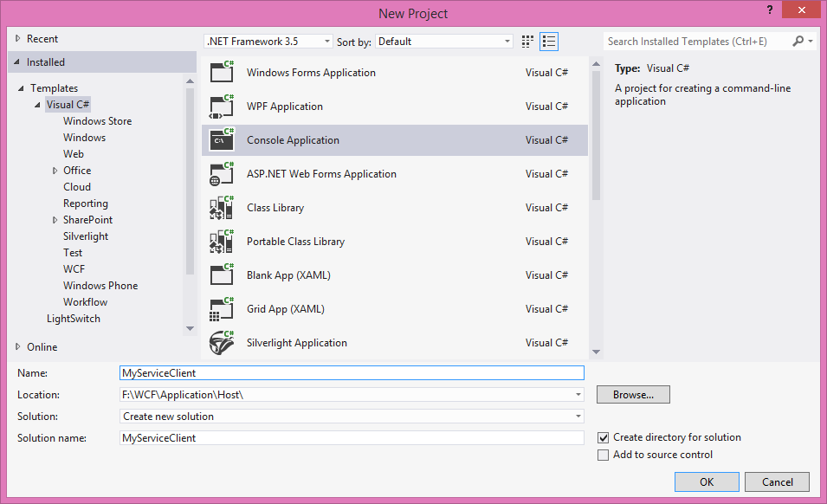The height and width of the screenshot is (504, 827).
Task: Collapse the Templates tree node
Action: click(x=21, y=88)
